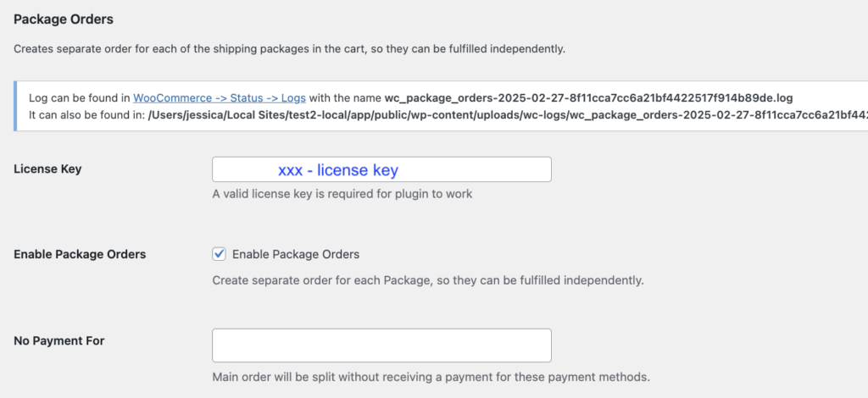Screen dimensions: 868x398
Task: Click 'It can also be found in:' text
Action: (x=86, y=113)
